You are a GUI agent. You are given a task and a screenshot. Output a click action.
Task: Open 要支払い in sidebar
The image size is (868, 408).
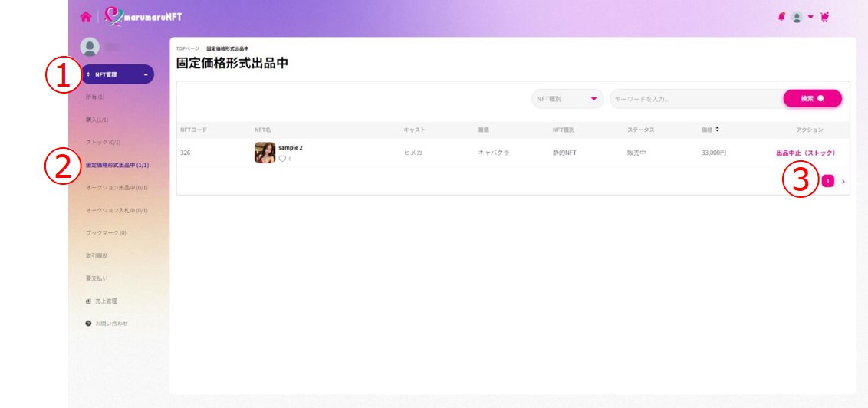(97, 278)
